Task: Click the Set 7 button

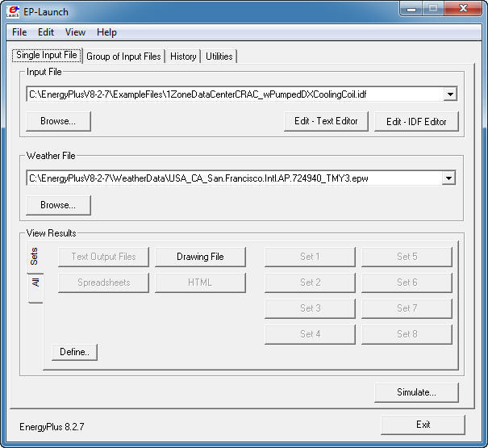Action: [407, 308]
